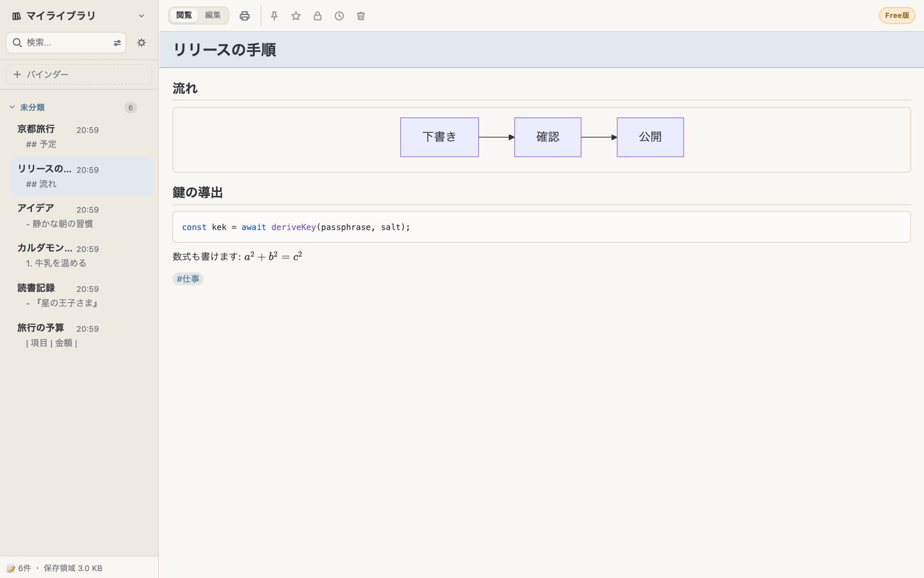Open note history clock icon
Image resolution: width=924 pixels, height=578 pixels.
tap(339, 16)
